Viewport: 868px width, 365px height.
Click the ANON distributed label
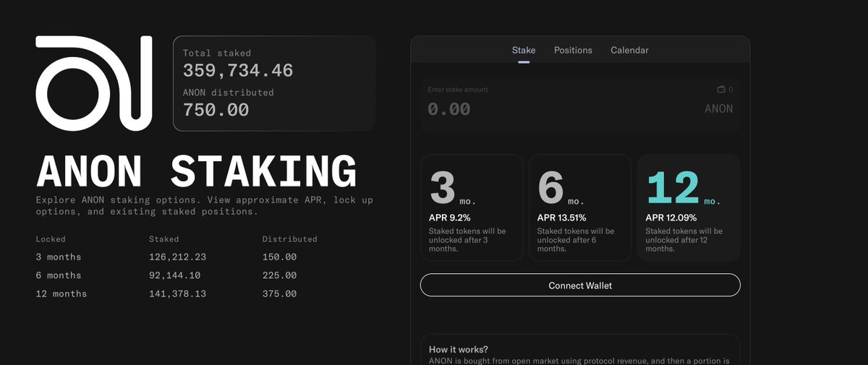pos(229,93)
